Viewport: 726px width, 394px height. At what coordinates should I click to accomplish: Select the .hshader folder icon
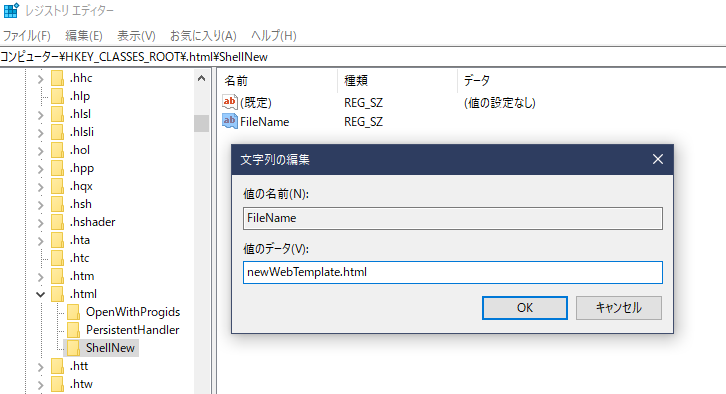coord(57,222)
